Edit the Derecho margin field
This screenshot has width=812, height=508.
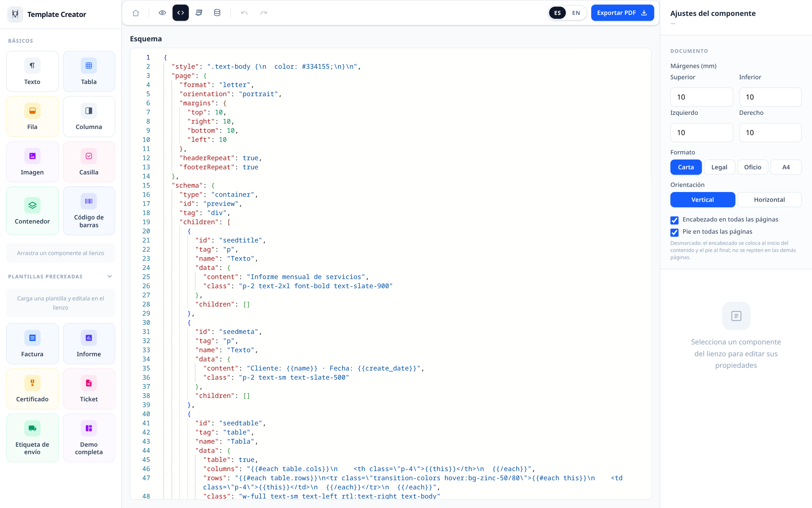(x=770, y=133)
